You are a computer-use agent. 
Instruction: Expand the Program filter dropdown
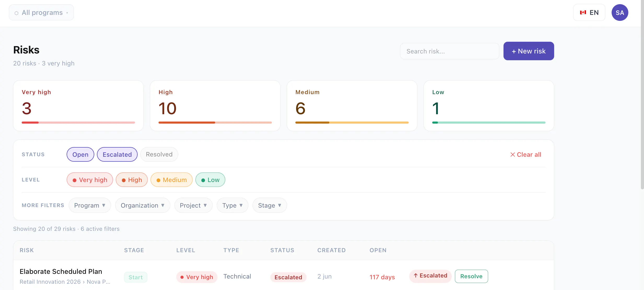pos(90,205)
